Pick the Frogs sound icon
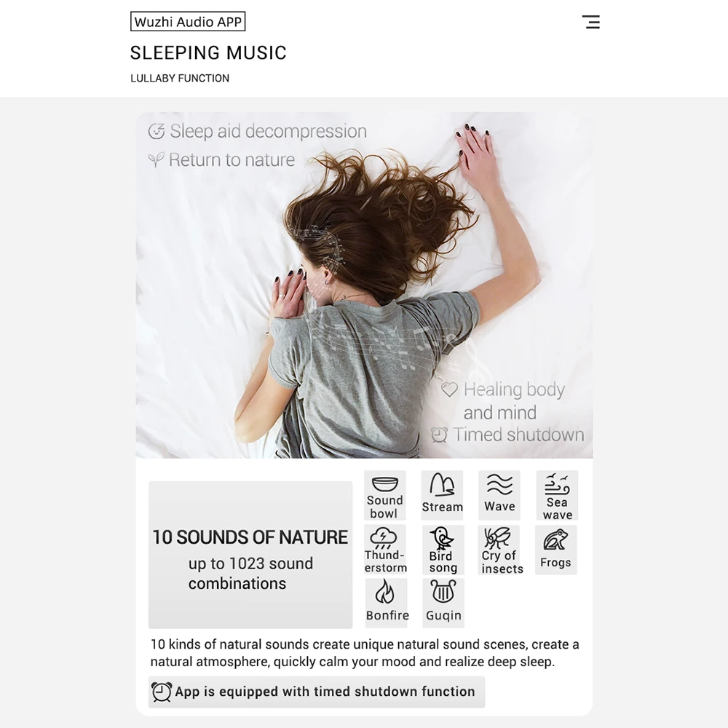The height and width of the screenshot is (728, 728). pos(555,550)
